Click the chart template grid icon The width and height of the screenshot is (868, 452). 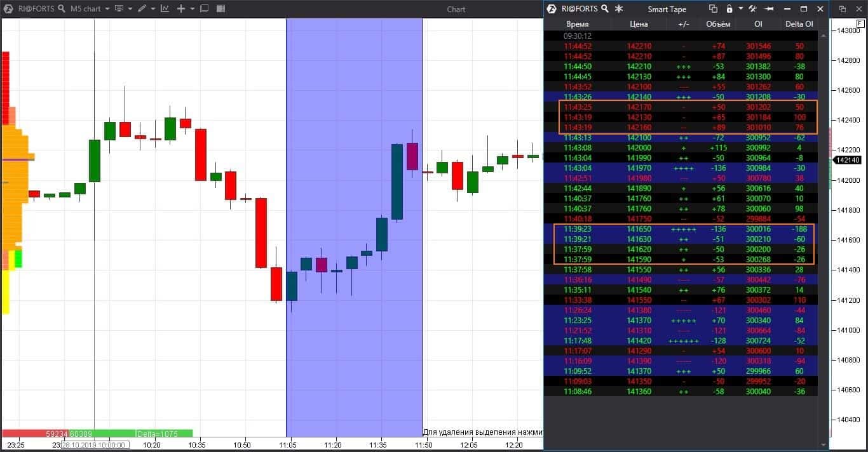tap(220, 9)
